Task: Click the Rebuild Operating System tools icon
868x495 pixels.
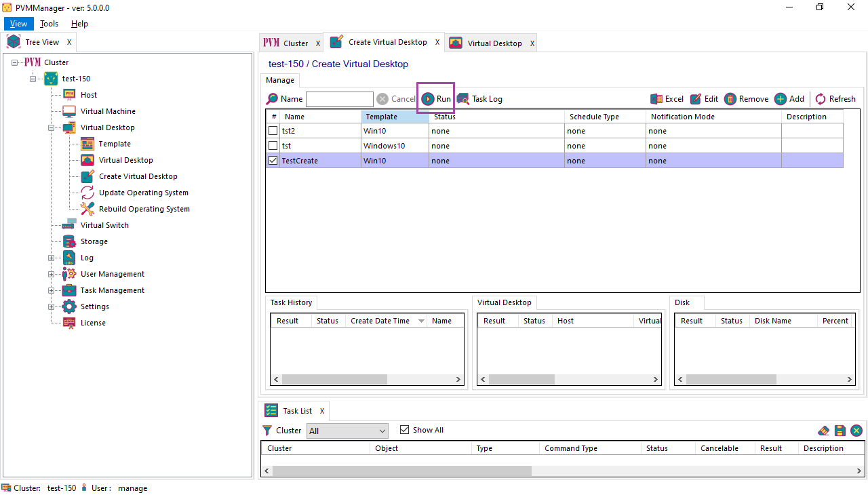Action: pos(87,209)
